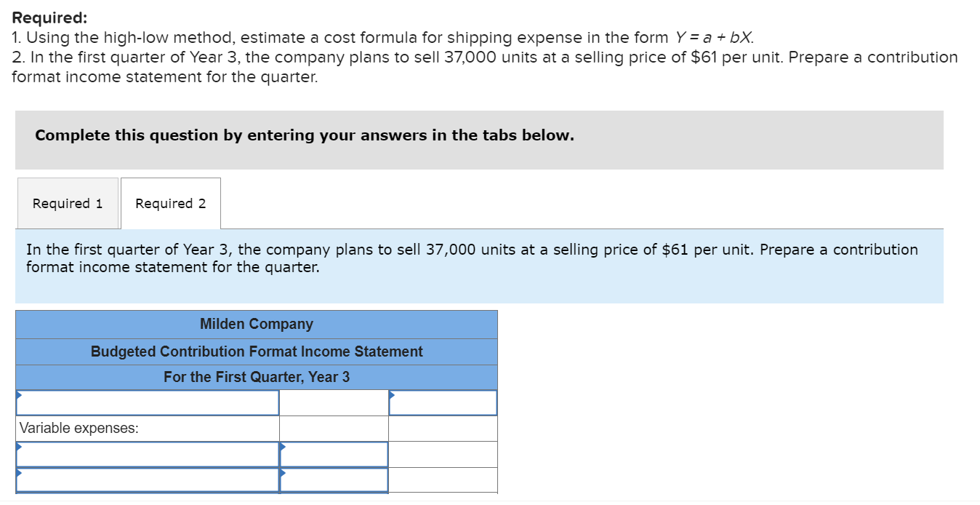Open the first variable expense label dropdown

[145, 454]
